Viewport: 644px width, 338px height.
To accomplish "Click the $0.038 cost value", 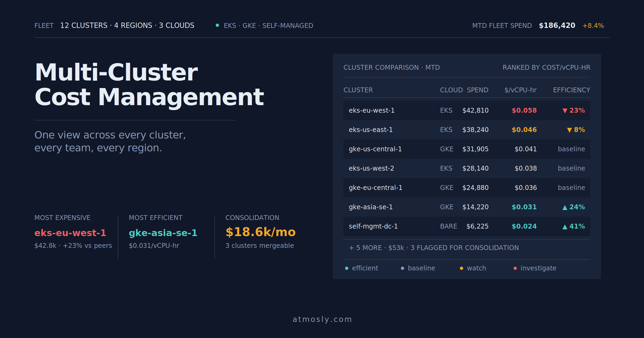I will point(526,168).
